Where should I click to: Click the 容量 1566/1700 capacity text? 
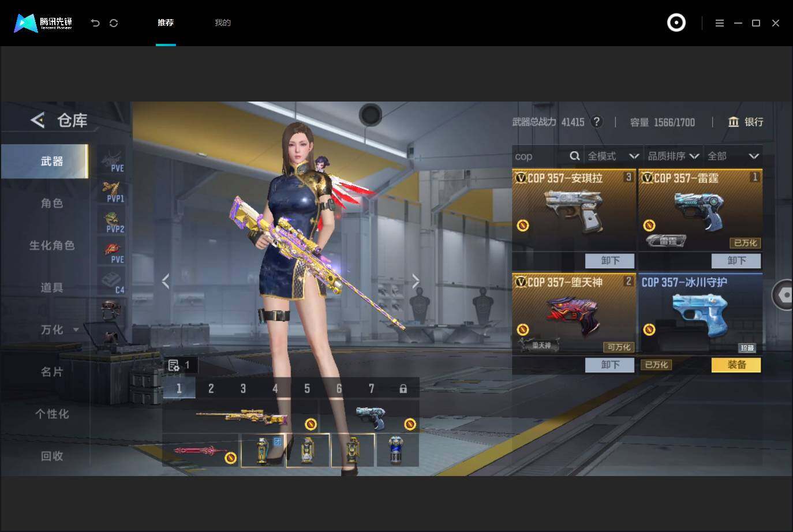(663, 122)
